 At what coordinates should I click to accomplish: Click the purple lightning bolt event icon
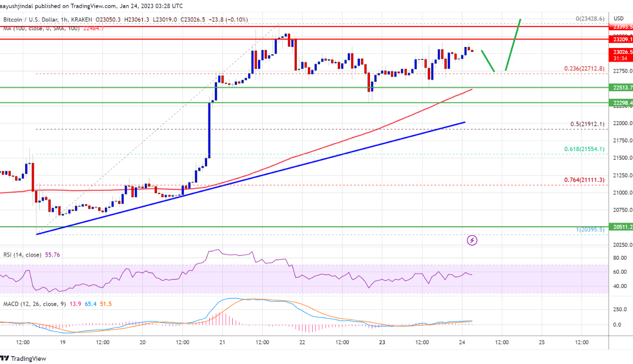[x=472, y=240]
